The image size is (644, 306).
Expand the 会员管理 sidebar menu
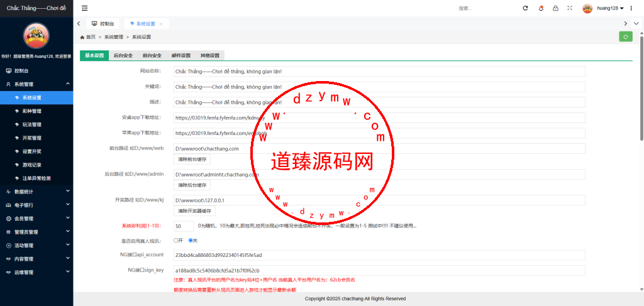pyautogui.click(x=68, y=218)
